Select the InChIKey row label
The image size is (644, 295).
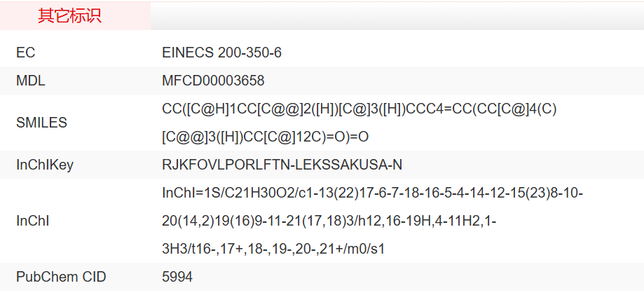click(44, 165)
